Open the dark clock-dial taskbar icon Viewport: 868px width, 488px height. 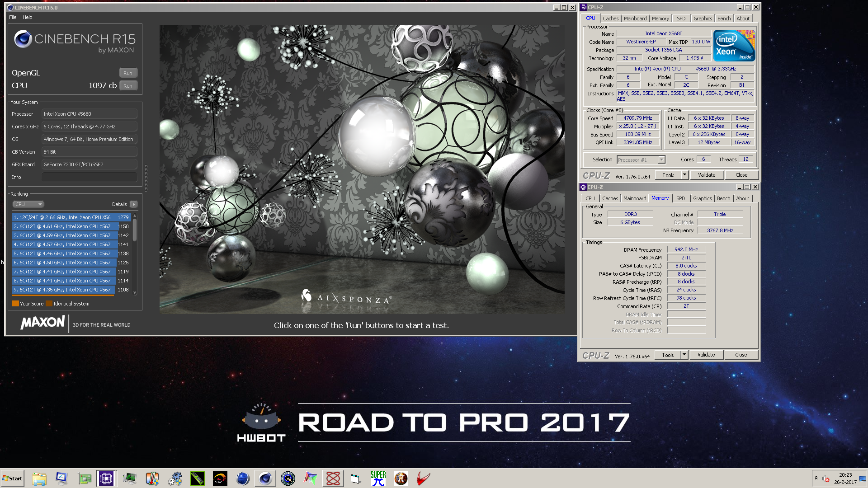pos(288,479)
